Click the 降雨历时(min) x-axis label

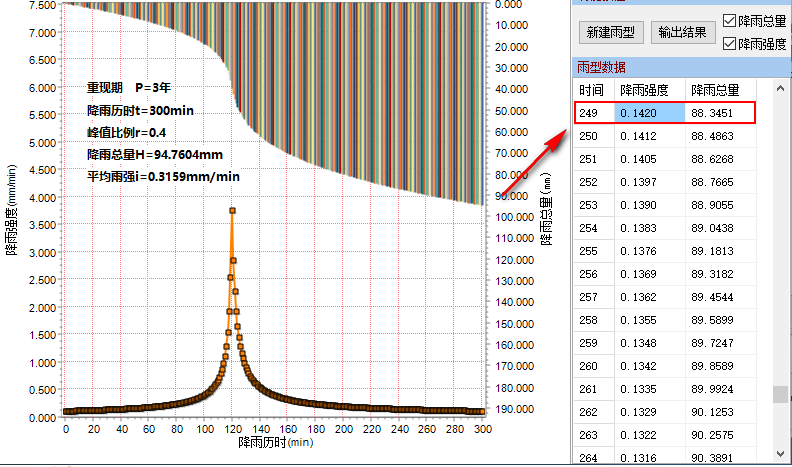[276, 441]
